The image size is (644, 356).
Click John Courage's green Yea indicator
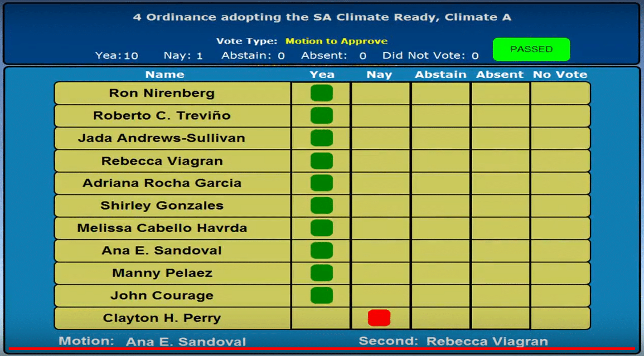point(321,295)
